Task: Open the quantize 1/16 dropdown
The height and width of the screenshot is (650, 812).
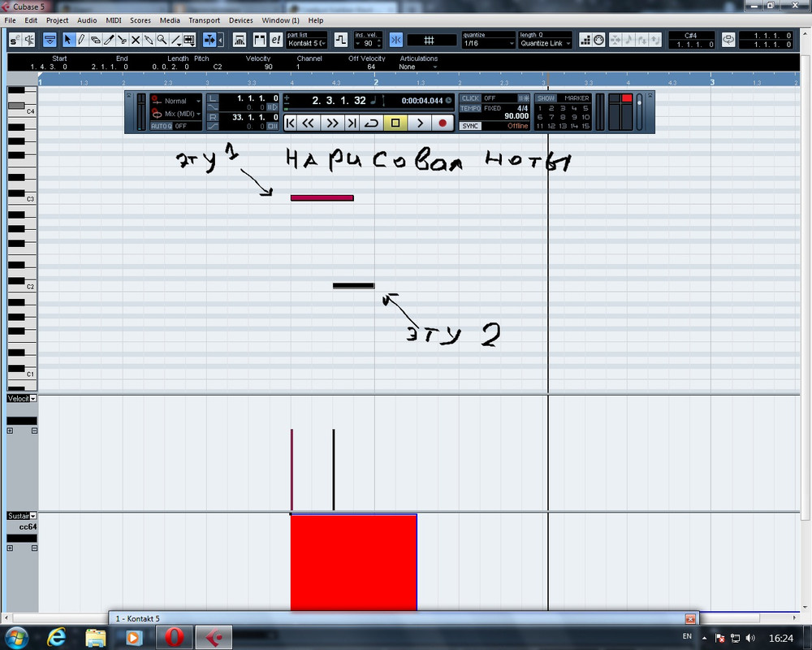Action: click(x=488, y=44)
